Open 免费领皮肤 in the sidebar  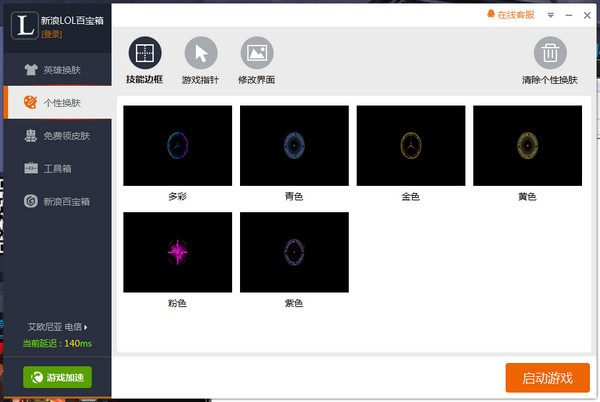(57, 136)
